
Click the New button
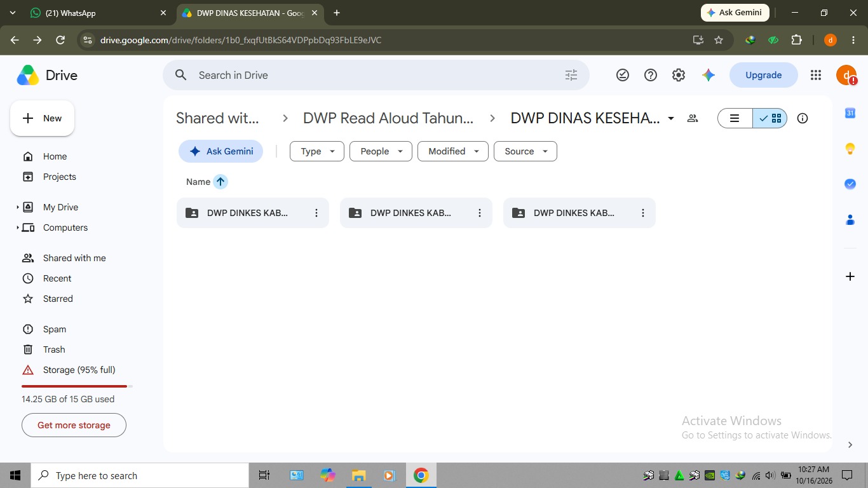[x=42, y=118]
